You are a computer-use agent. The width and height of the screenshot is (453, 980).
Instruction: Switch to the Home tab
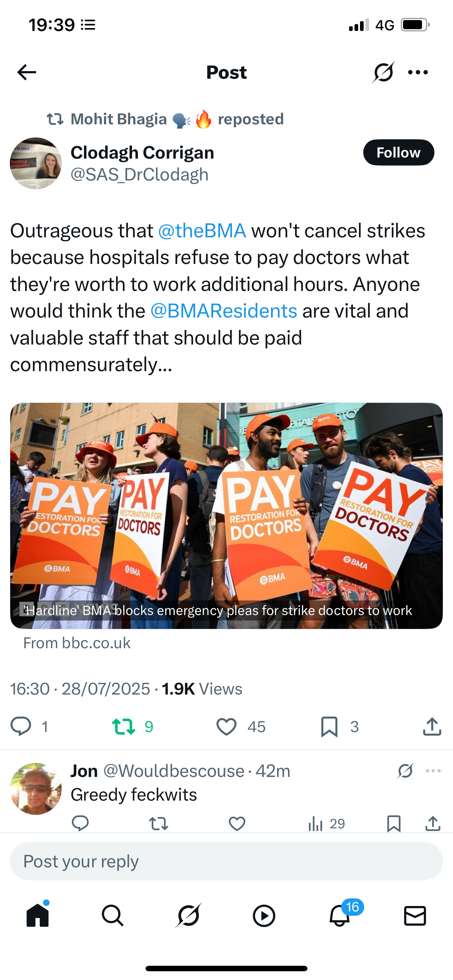38,915
